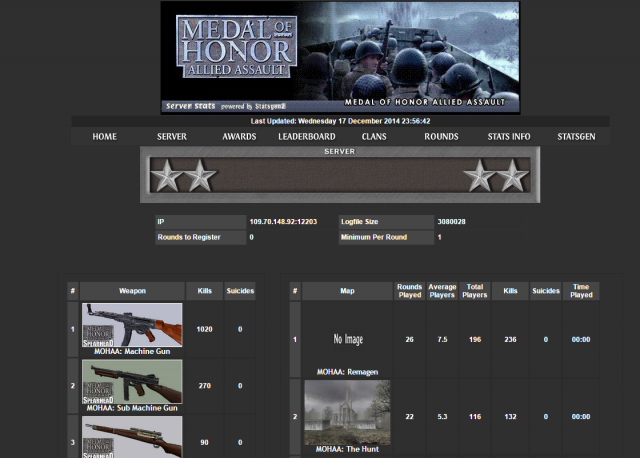
Task: Click the 5.3 average players value
Action: point(442,417)
